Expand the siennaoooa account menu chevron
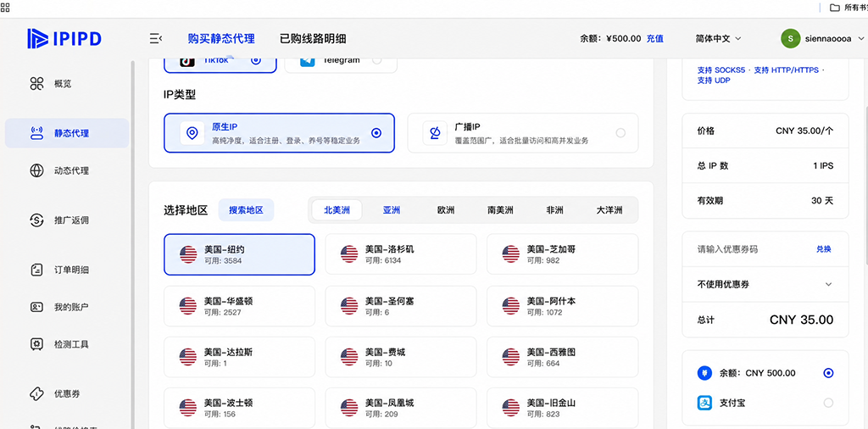Screen dimensions: 868x429 pyautogui.click(x=860, y=39)
